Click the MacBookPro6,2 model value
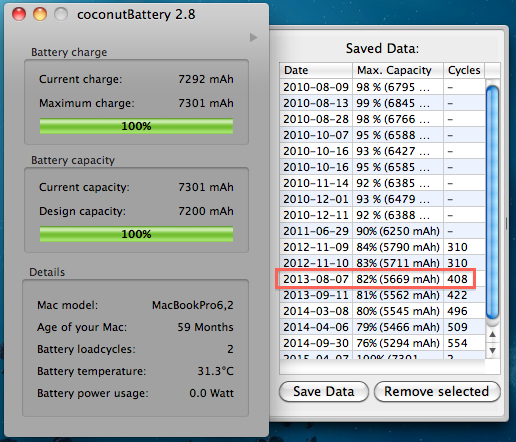Image resolution: width=516 pixels, height=442 pixels. coord(193,305)
